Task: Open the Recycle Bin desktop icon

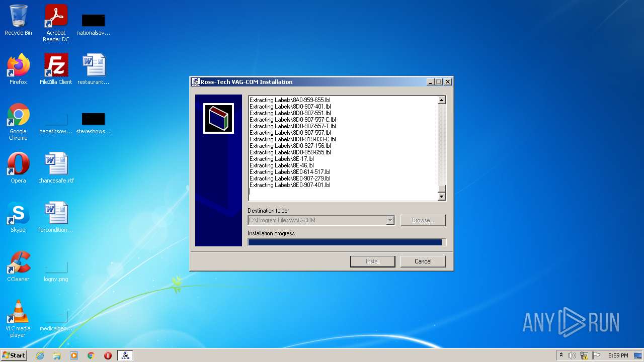Action: 18,20
